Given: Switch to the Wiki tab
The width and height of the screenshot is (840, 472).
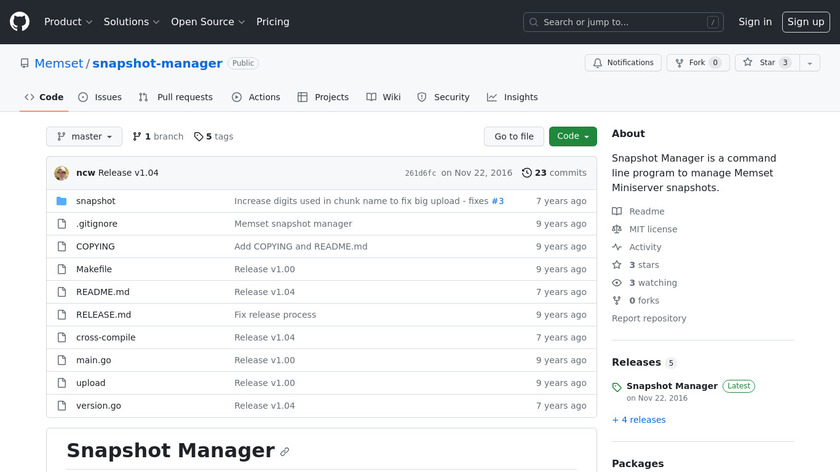Looking at the screenshot, I should tap(384, 97).
